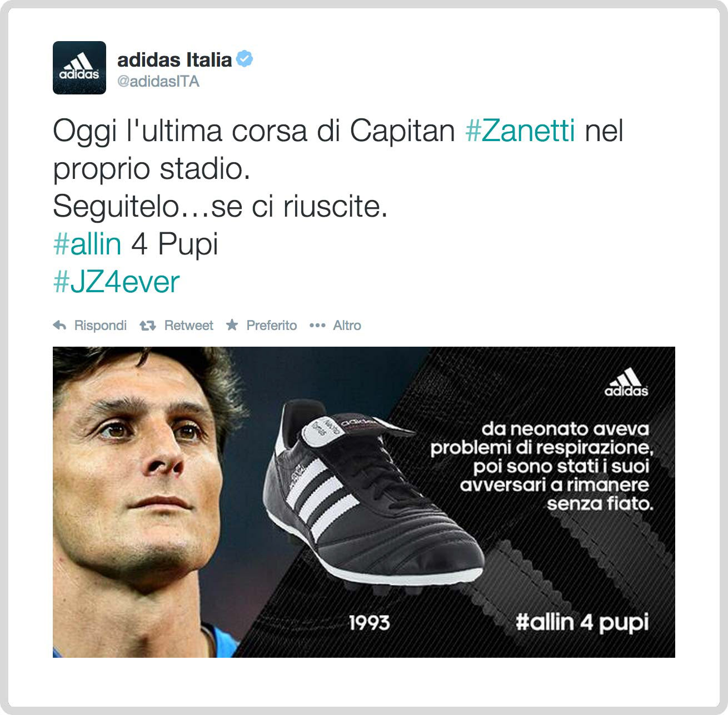Click the 1993 year label in the image

(x=369, y=623)
